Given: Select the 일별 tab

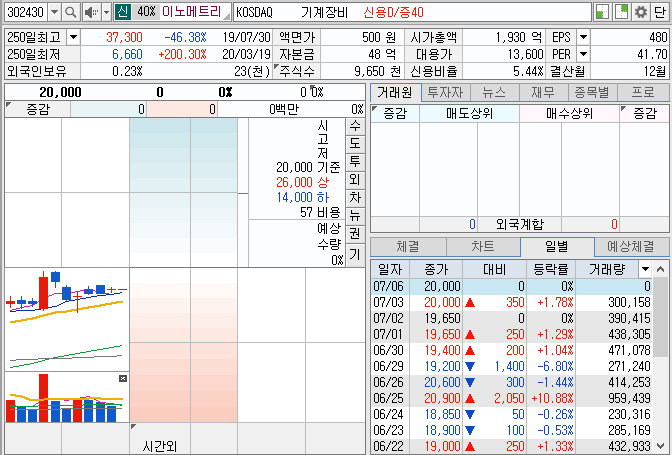Looking at the screenshot, I should click(557, 246).
